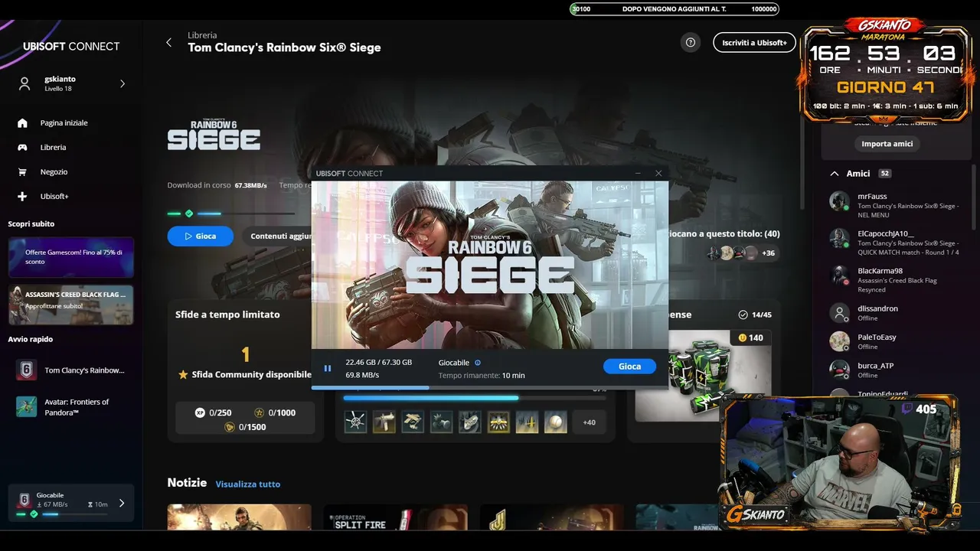Click the 14/45 completed checkmark icon
980x551 pixels.
[x=743, y=315]
